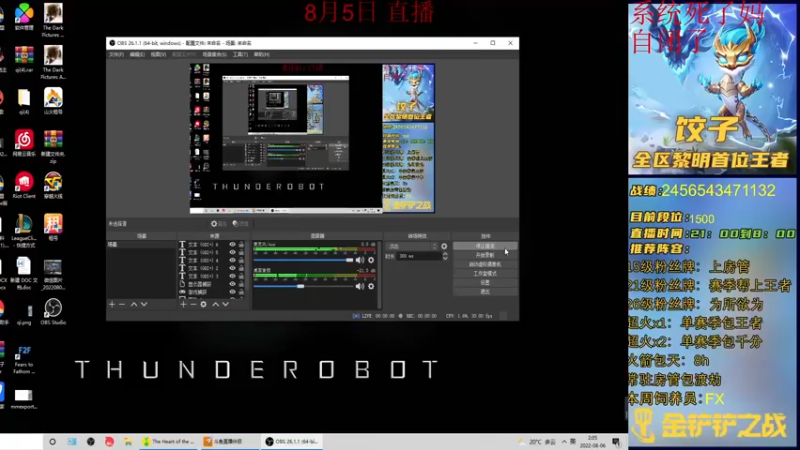Mute the desktop audio channel speaker icon
The image size is (800, 450).
pyautogui.click(x=360, y=286)
